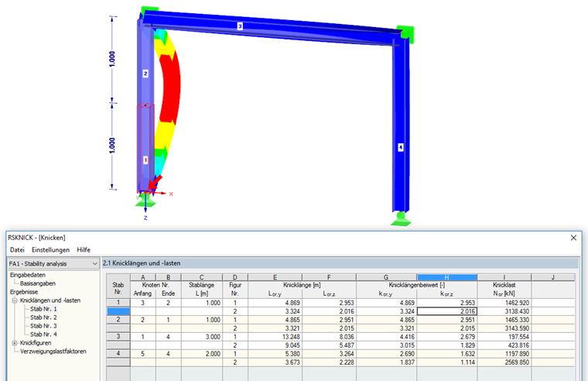588x381 pixels.
Task: Click Knicklast cell 423.816
Action: click(504, 345)
